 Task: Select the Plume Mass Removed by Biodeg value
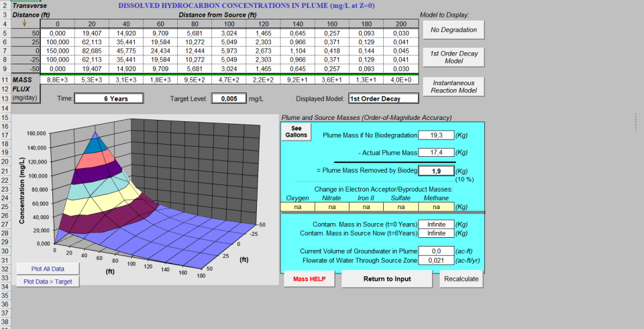(x=435, y=171)
